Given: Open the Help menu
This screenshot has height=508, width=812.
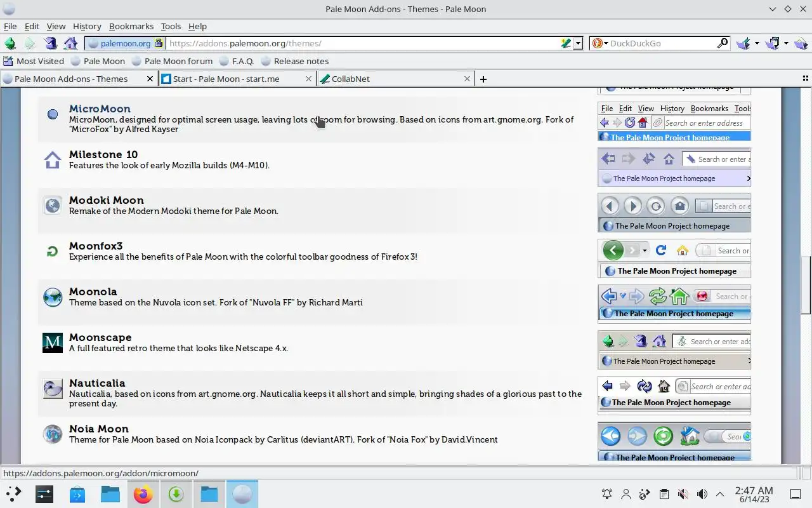Looking at the screenshot, I should (197, 26).
